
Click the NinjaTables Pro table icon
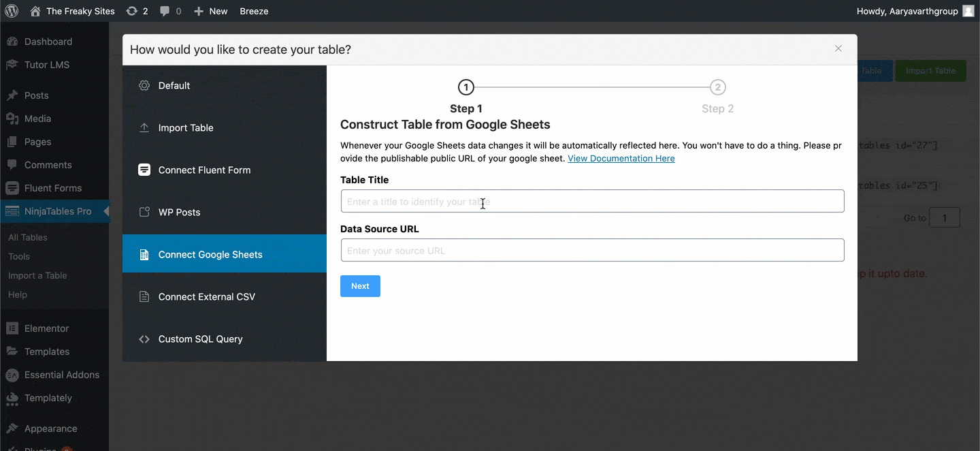(x=12, y=211)
